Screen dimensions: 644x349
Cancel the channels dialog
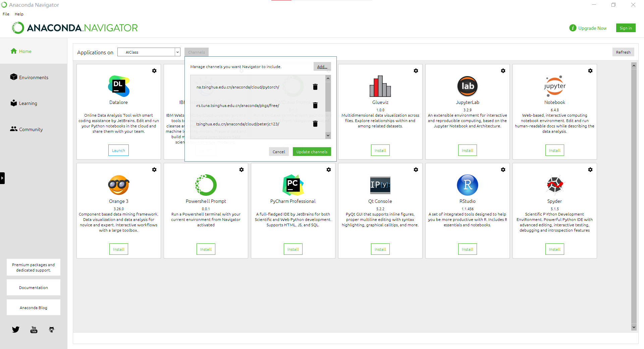[x=279, y=152]
